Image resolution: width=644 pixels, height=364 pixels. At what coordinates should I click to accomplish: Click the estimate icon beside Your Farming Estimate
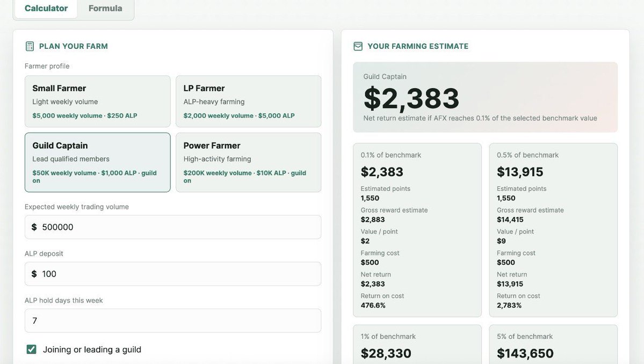pyautogui.click(x=358, y=46)
